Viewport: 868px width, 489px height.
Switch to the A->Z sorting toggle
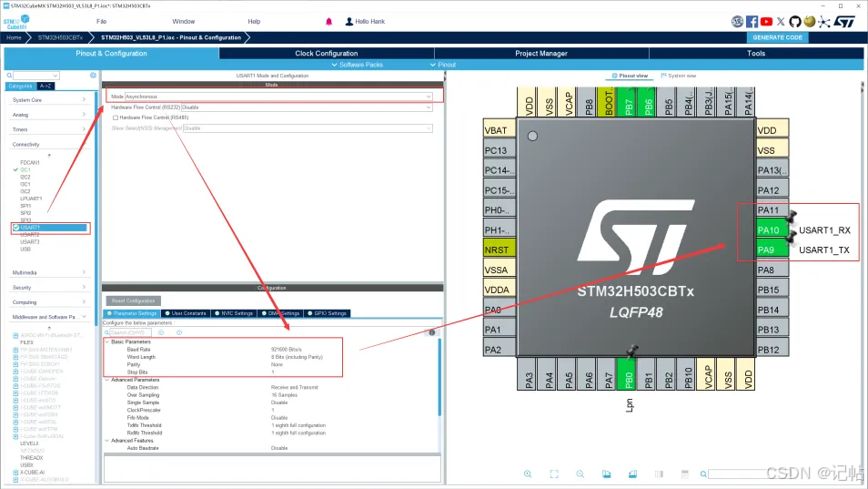[45, 86]
